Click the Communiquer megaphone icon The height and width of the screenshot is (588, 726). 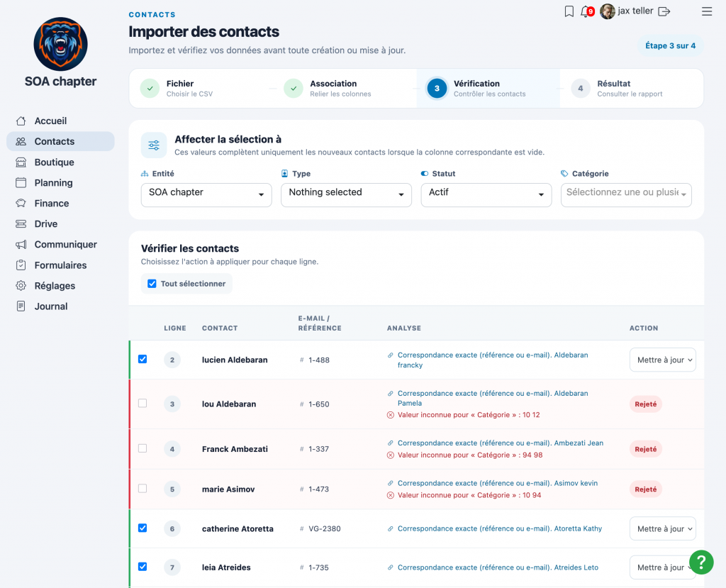click(21, 244)
